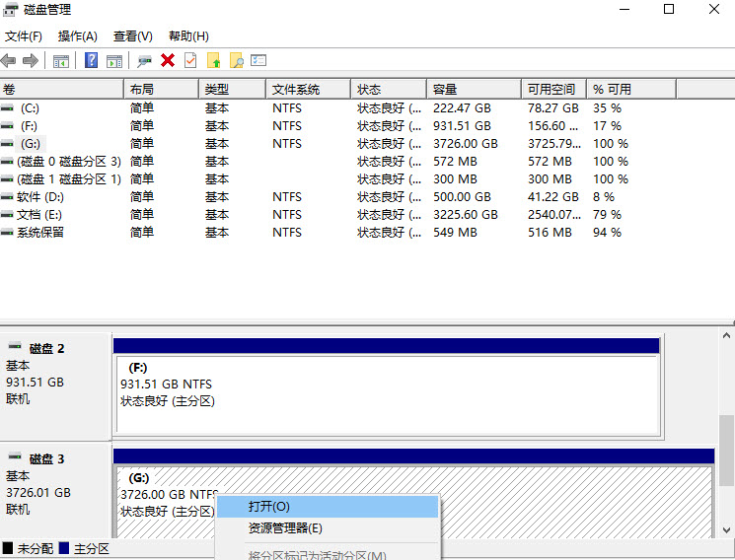The width and height of the screenshot is (735, 560).
Task: Sort volume list by 文件系统 column header
Action: [x=307, y=90]
